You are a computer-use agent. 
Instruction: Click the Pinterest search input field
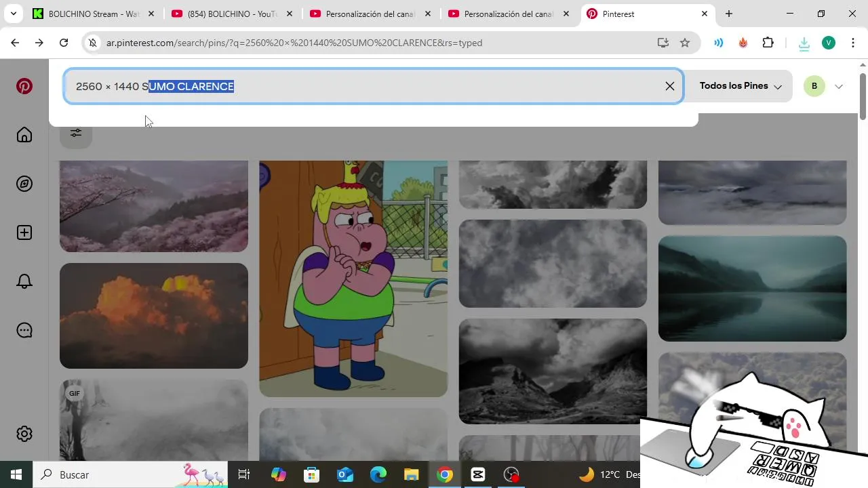pos(374,86)
